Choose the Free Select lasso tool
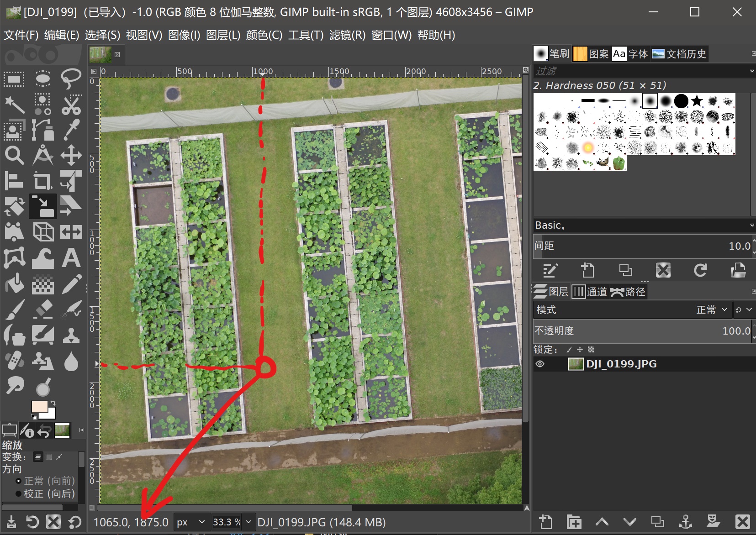Viewport: 756px width, 535px height. coord(71,79)
